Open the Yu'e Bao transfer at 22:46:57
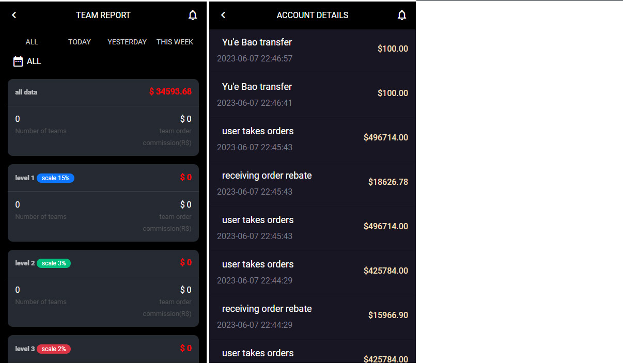The image size is (623, 364). [312, 50]
